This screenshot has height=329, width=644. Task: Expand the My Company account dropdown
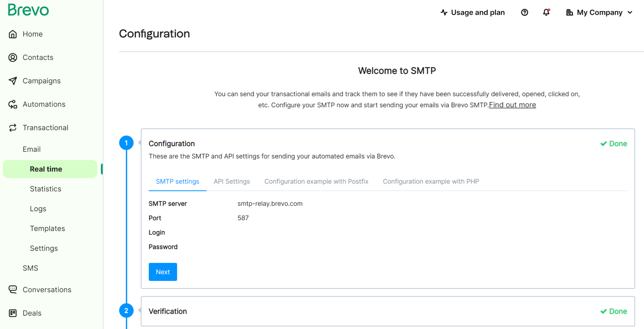[x=599, y=12]
